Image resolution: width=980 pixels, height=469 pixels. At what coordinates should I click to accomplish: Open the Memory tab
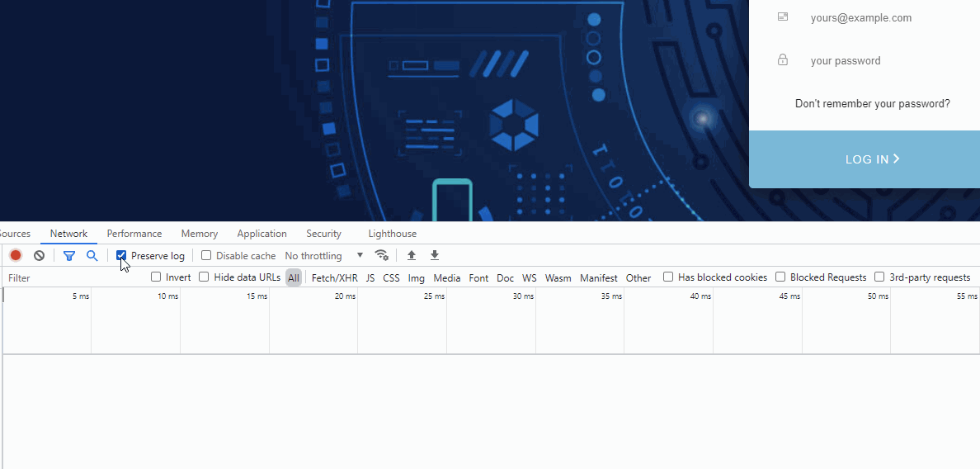tap(200, 233)
